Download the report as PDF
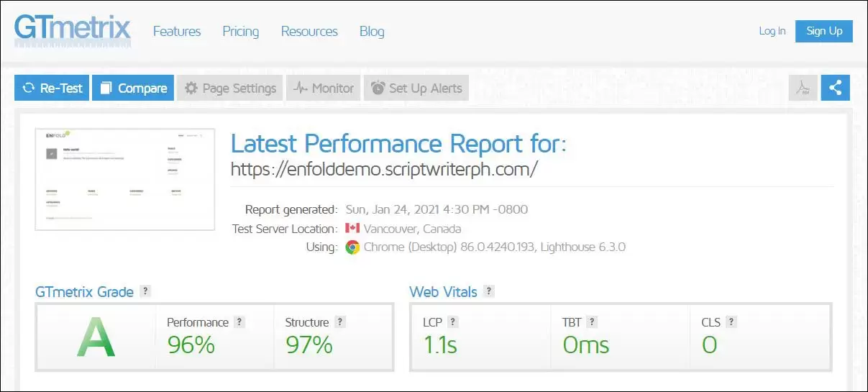The image size is (868, 392). click(x=803, y=88)
